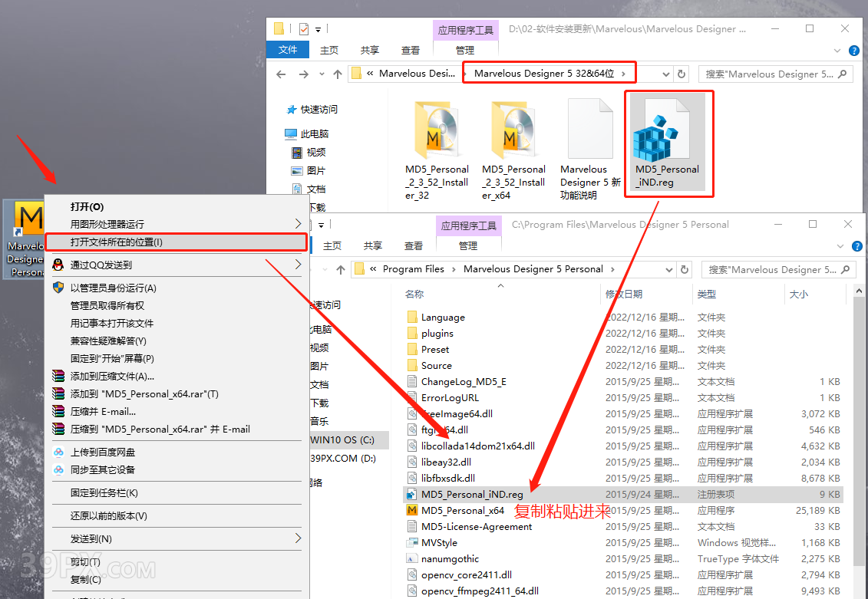Expand the ribbon chevron in the top window
Viewport: 868px width, 599px height.
pyautogui.click(x=837, y=51)
